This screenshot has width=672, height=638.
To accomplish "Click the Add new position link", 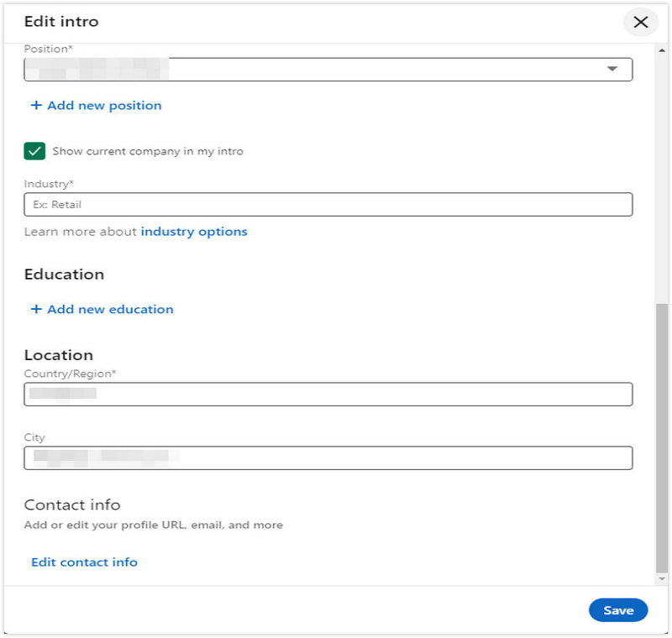I will click(x=104, y=106).
